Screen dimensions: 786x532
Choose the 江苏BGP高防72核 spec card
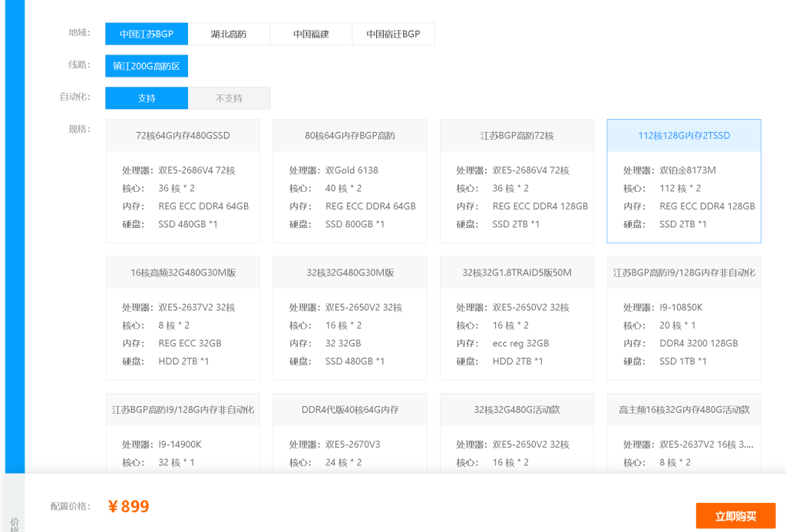tap(517, 181)
